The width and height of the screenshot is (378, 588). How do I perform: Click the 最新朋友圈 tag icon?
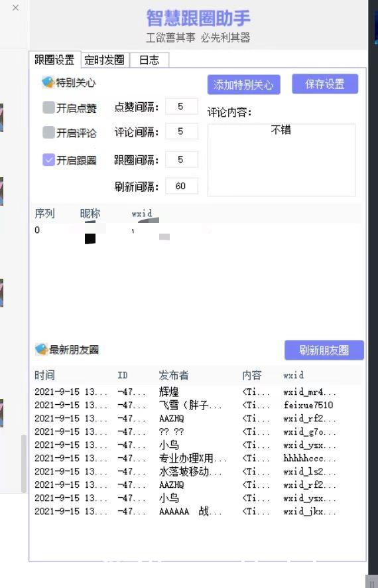tap(41, 349)
